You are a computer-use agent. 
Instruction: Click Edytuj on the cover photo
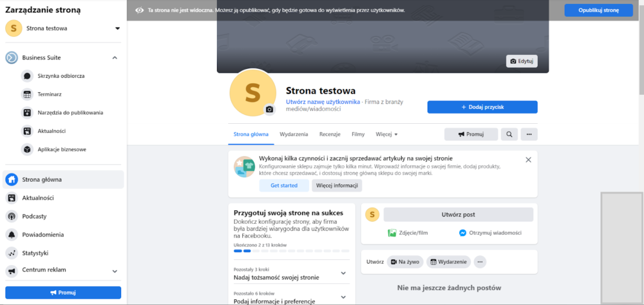522,61
